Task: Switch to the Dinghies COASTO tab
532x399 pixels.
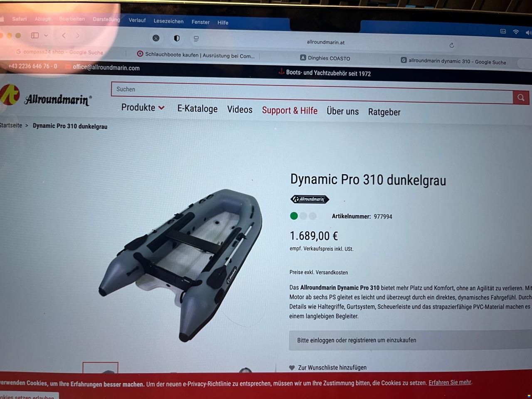Action: (325, 58)
